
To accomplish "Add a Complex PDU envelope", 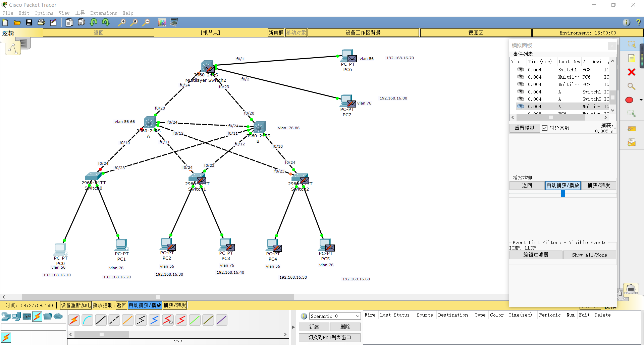I will [632, 143].
